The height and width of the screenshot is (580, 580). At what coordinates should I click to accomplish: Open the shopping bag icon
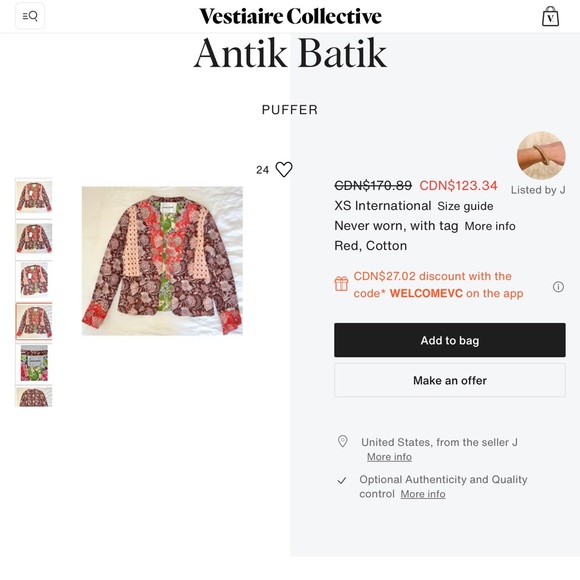pos(550,17)
